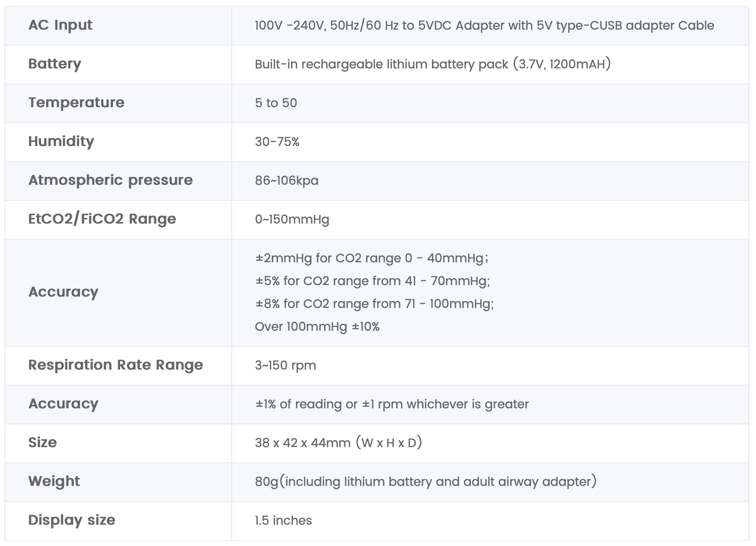Click the ±2mmHg CO2 accuracy line
This screenshot has width=756, height=546.
tap(372, 258)
